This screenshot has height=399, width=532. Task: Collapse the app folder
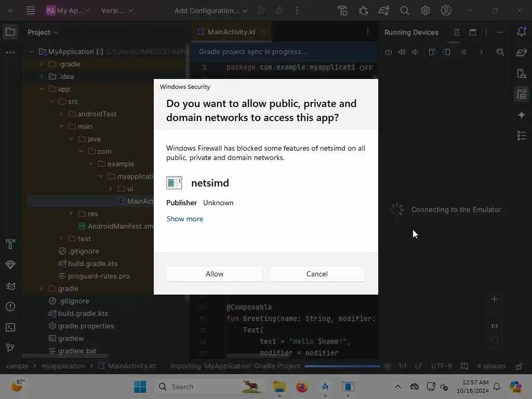tap(42, 89)
